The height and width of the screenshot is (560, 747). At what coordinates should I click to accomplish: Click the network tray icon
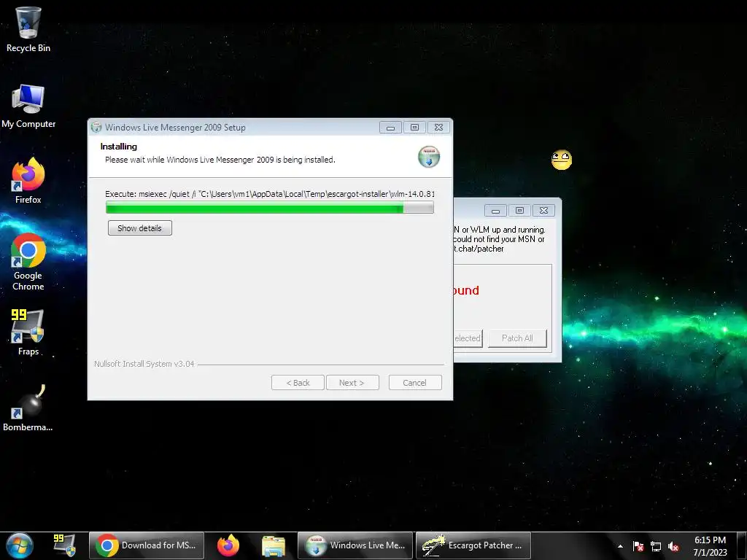pyautogui.click(x=656, y=547)
